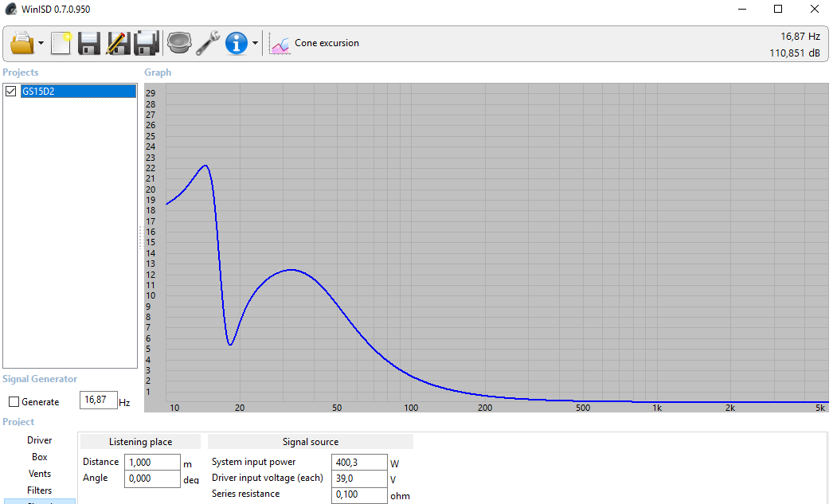The height and width of the screenshot is (504, 833).
Task: Save the project using the floppy disk icon
Action: pyautogui.click(x=88, y=43)
